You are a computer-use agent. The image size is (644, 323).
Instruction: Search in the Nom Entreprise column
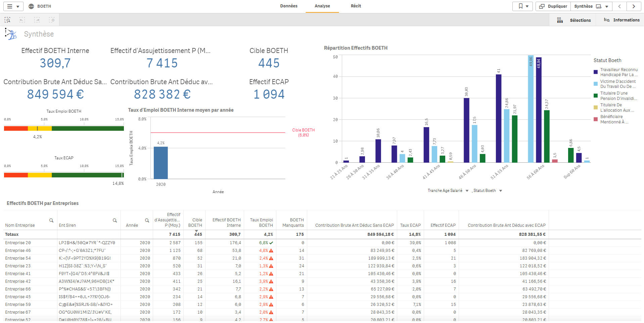click(51, 220)
